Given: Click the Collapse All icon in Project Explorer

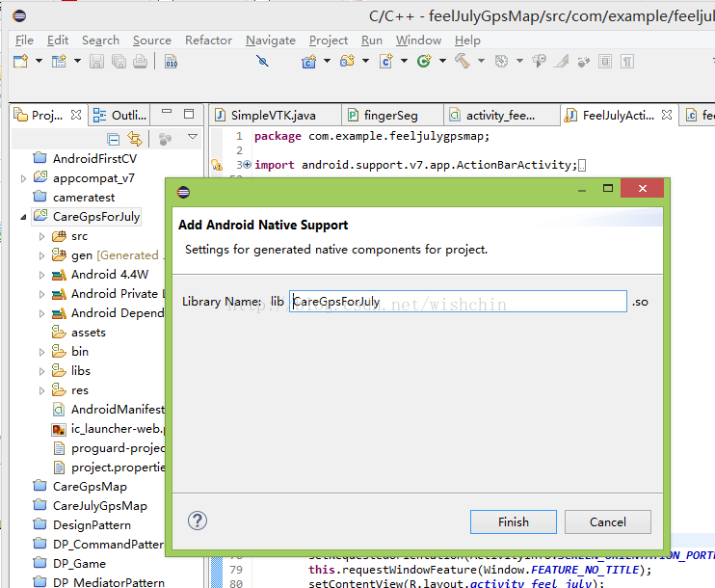Looking at the screenshot, I should point(113,139).
